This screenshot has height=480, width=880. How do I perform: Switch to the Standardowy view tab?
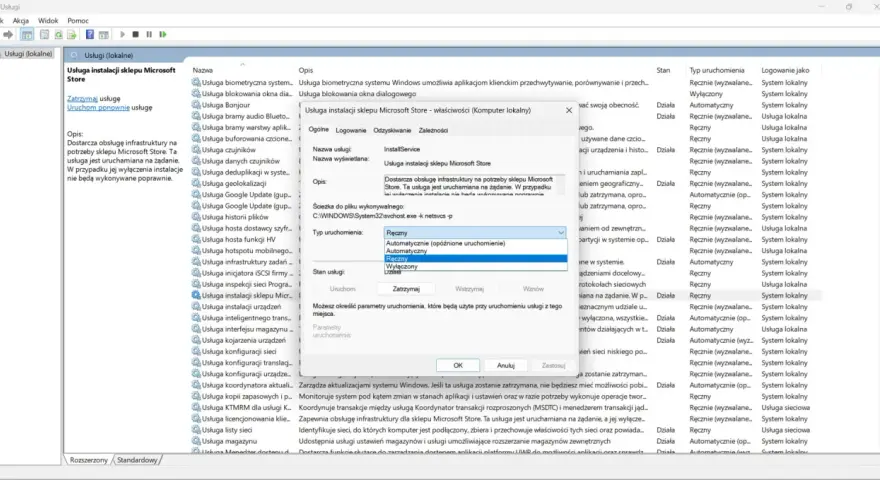(138, 460)
